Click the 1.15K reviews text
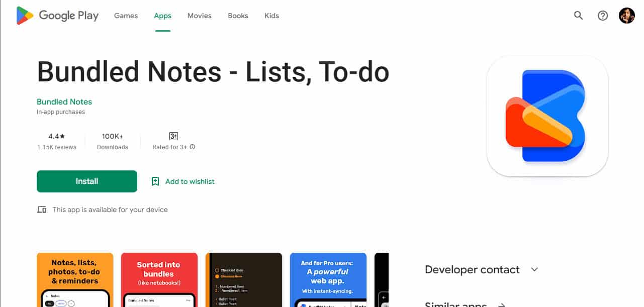 click(x=57, y=147)
